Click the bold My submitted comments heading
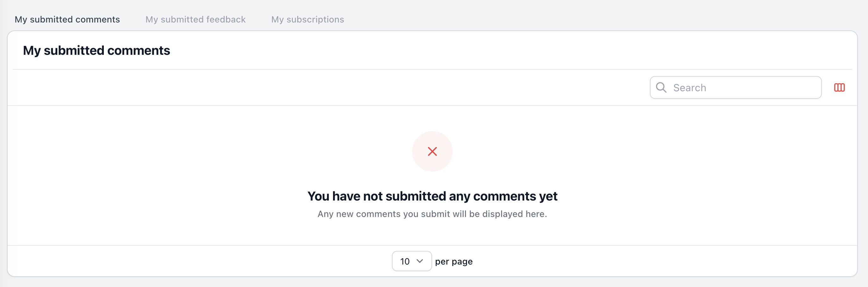 click(96, 51)
